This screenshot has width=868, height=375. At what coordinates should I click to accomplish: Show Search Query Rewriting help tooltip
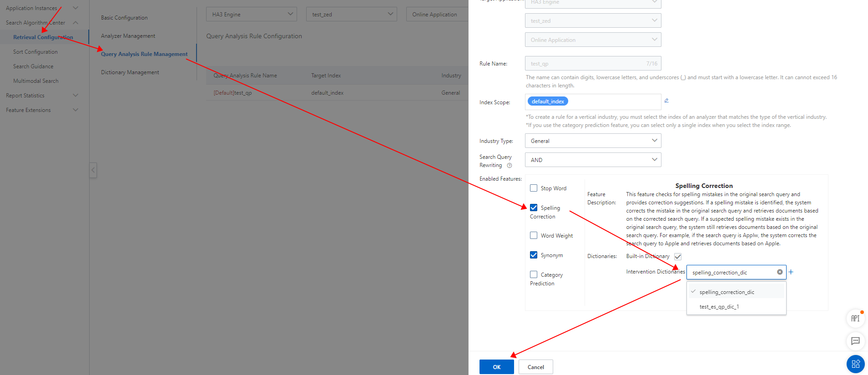coord(510,166)
